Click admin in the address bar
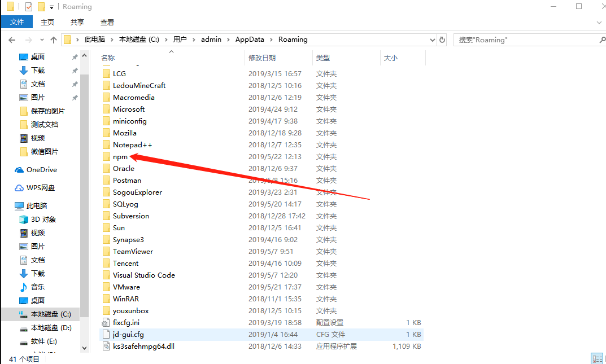This screenshot has height=364, width=606. [x=211, y=40]
